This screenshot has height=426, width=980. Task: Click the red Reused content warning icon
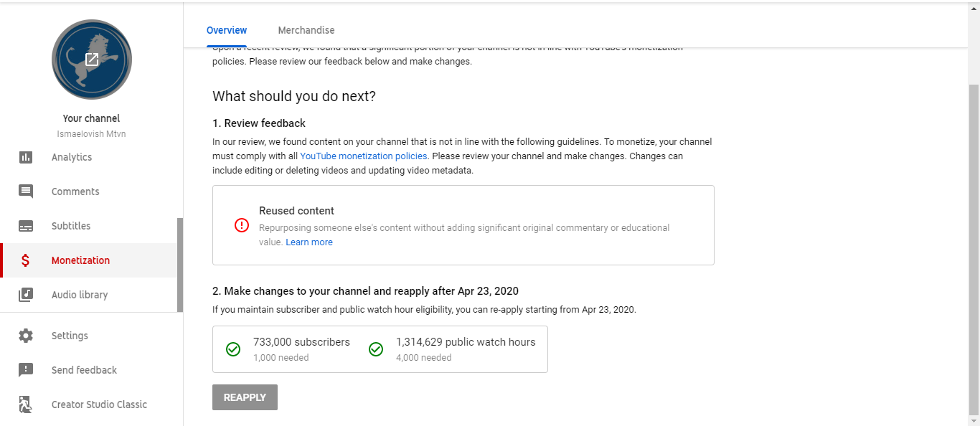coord(242,225)
